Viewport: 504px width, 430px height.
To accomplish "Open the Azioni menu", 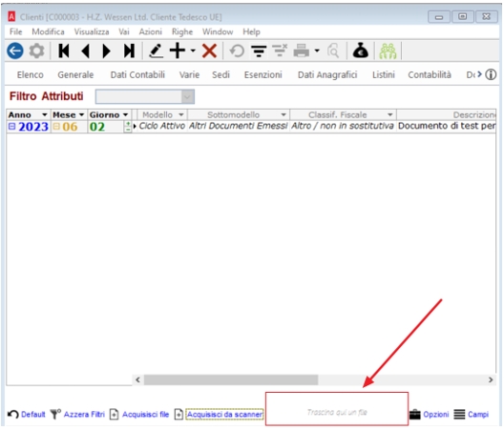I will [151, 31].
